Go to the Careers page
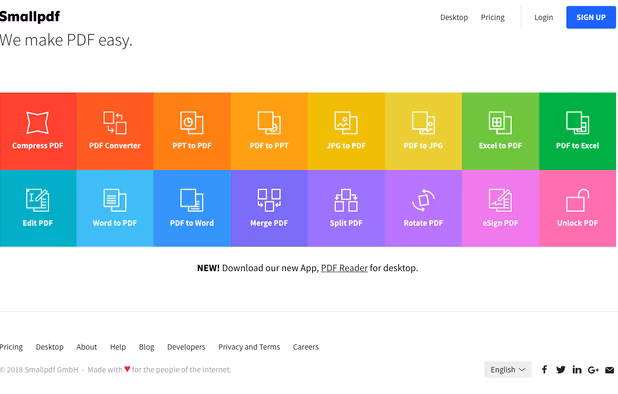Image resolution: width=618 pixels, height=394 pixels. (x=306, y=347)
